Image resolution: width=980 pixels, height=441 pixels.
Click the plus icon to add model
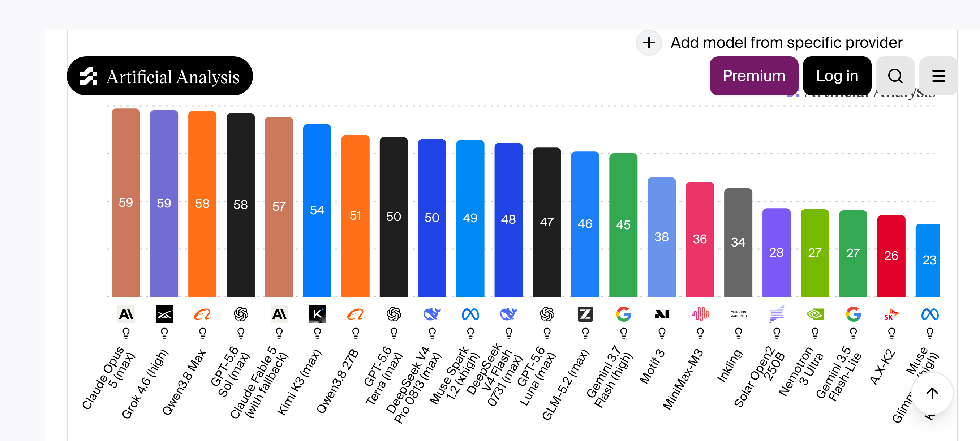tap(649, 43)
